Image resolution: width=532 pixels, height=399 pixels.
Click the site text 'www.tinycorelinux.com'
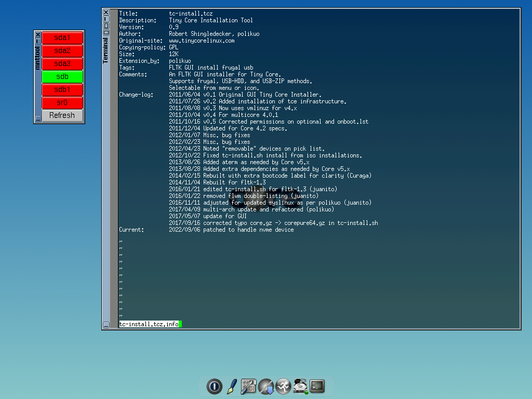pyautogui.click(x=202, y=41)
